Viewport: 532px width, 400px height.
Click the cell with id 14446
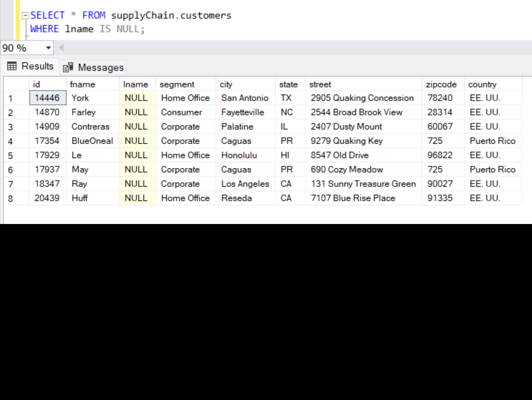(x=47, y=98)
